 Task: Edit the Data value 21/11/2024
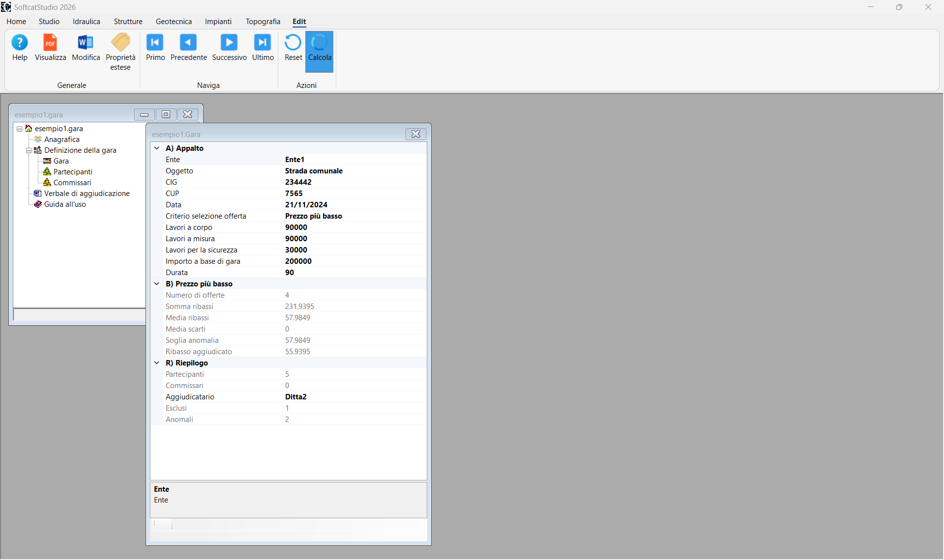355,205
